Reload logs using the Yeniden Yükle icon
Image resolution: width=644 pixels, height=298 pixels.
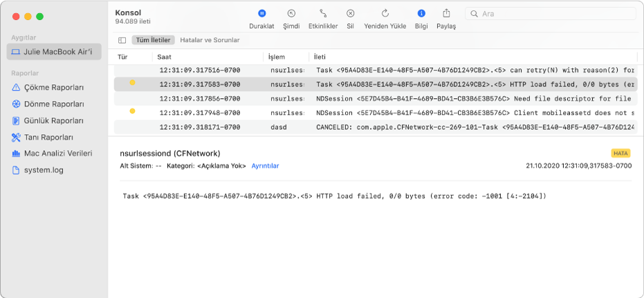(385, 14)
